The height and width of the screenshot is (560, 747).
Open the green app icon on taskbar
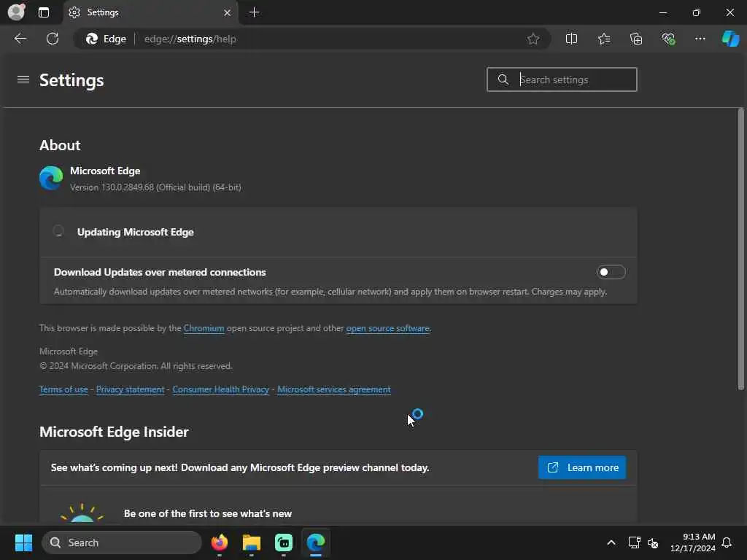(x=284, y=542)
